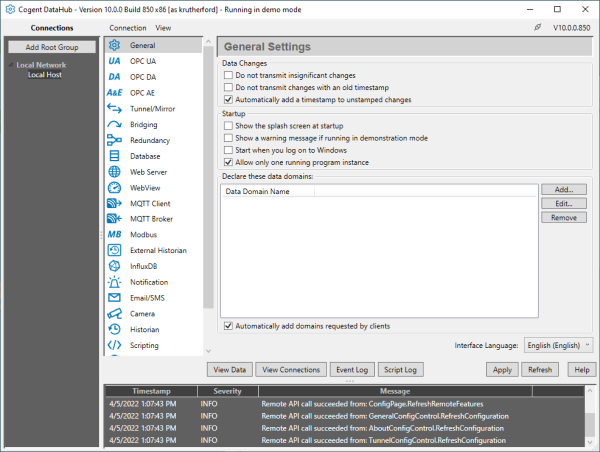Select the GeneralConfigControl.RefreshConfiguration log row

coord(345,416)
